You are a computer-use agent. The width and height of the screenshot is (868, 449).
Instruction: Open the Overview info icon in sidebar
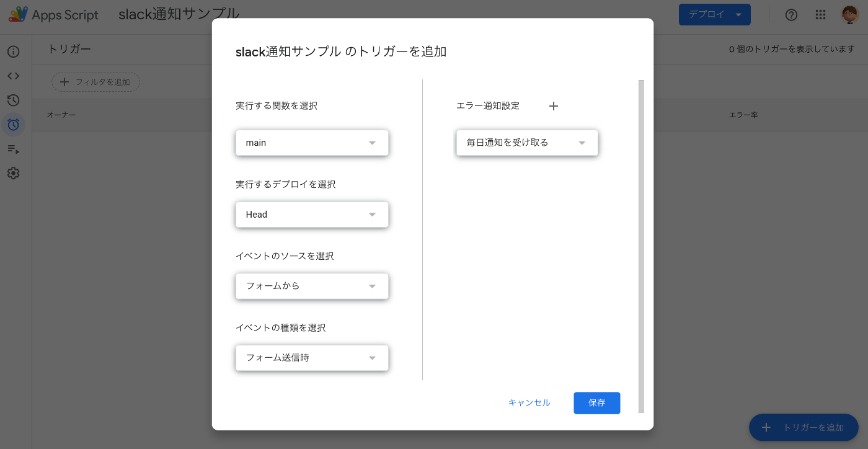[13, 51]
